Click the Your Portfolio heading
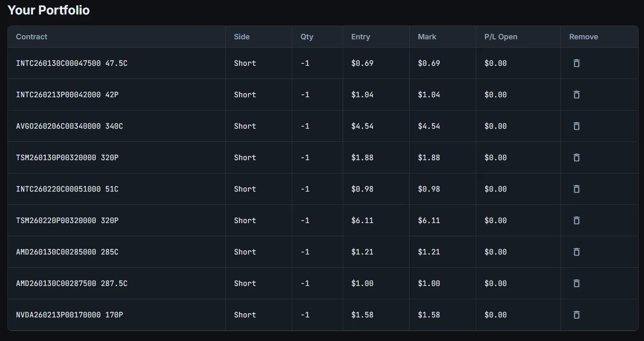Screen dimensions: 644x341 (x=48, y=10)
